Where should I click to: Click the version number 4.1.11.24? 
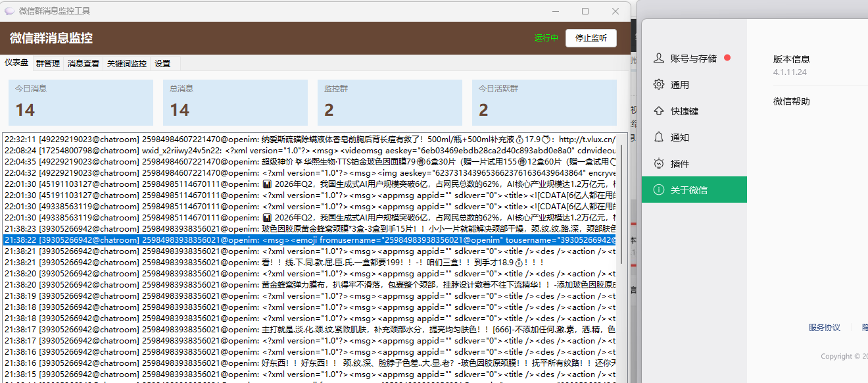(x=790, y=72)
